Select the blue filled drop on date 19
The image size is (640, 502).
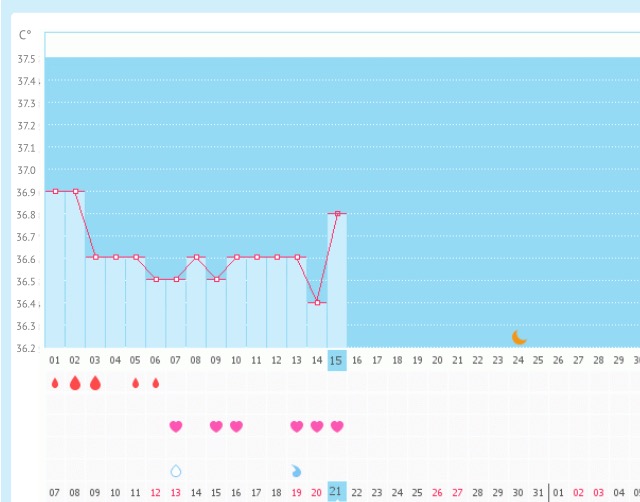[x=296, y=470]
